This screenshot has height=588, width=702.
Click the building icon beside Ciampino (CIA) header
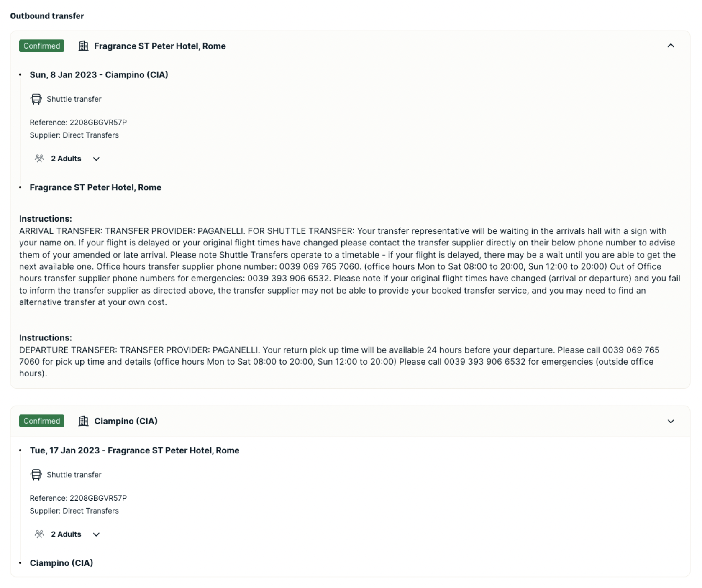pyautogui.click(x=83, y=421)
